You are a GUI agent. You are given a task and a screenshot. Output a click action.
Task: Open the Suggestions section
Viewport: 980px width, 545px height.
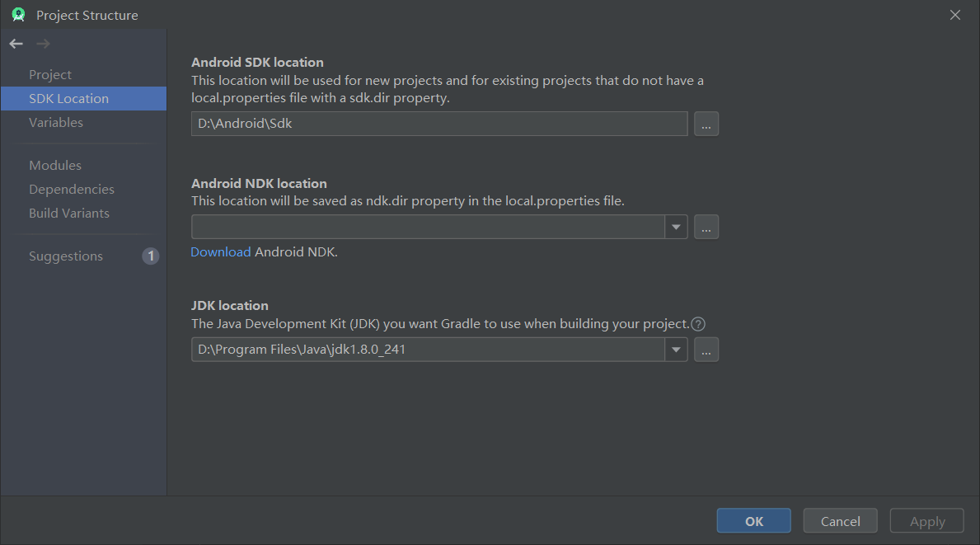point(84,256)
